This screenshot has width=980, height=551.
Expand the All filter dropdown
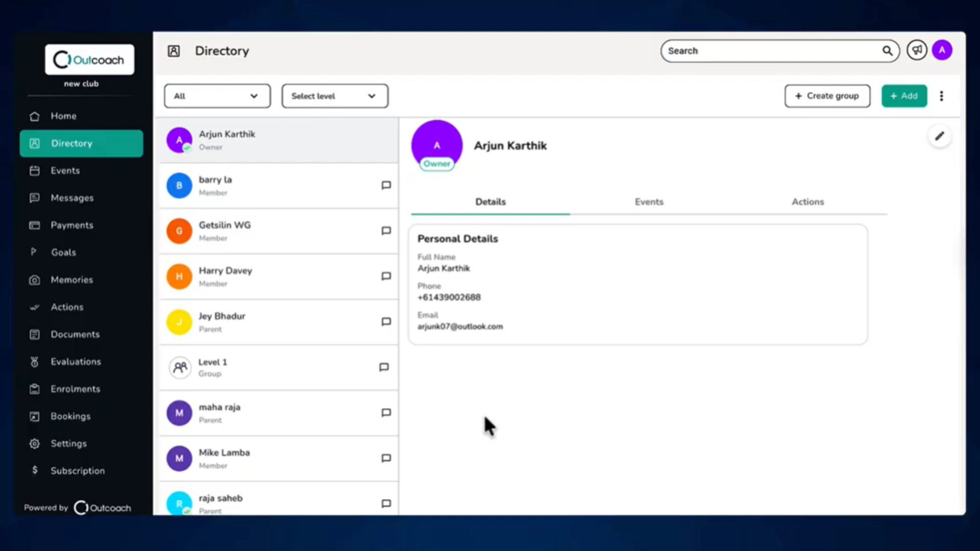(x=217, y=96)
